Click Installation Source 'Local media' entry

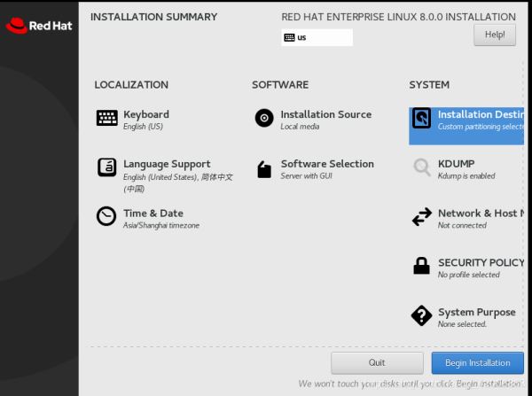pos(300,127)
